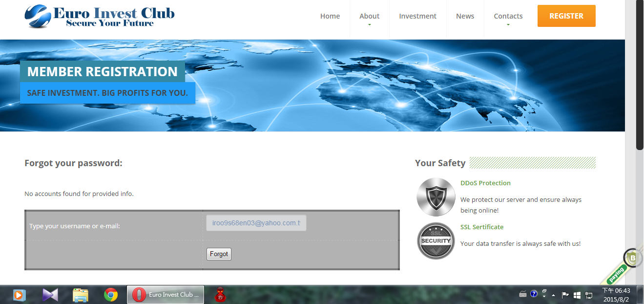Screen dimensions: 644x304
Task: Open the file explorer taskbar icon
Action: pyautogui.click(x=81, y=295)
